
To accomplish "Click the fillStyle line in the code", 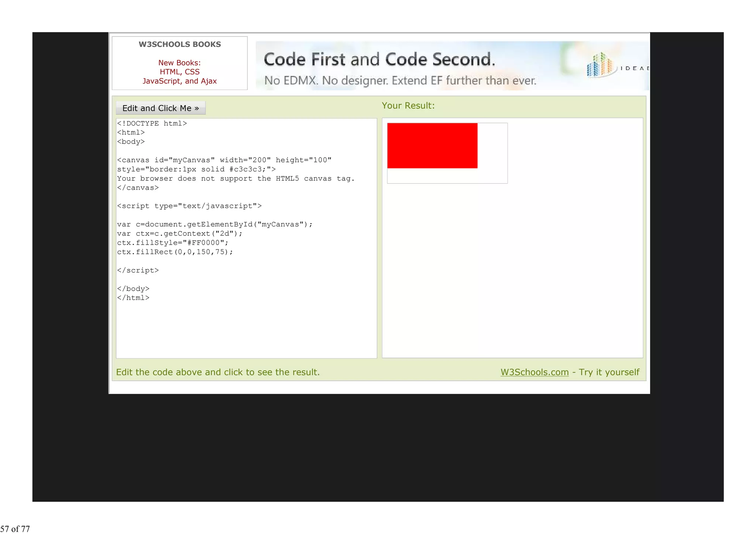I will pyautogui.click(x=173, y=243).
